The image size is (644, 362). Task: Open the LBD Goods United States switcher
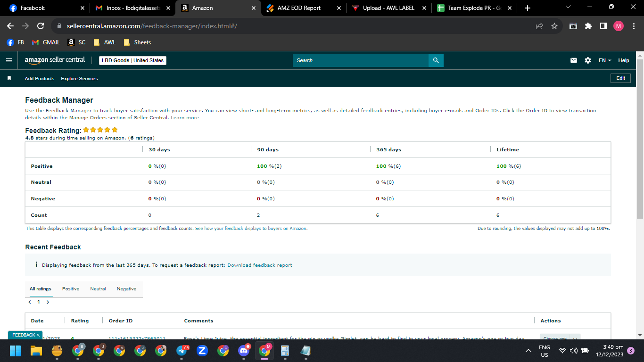pos(132,60)
